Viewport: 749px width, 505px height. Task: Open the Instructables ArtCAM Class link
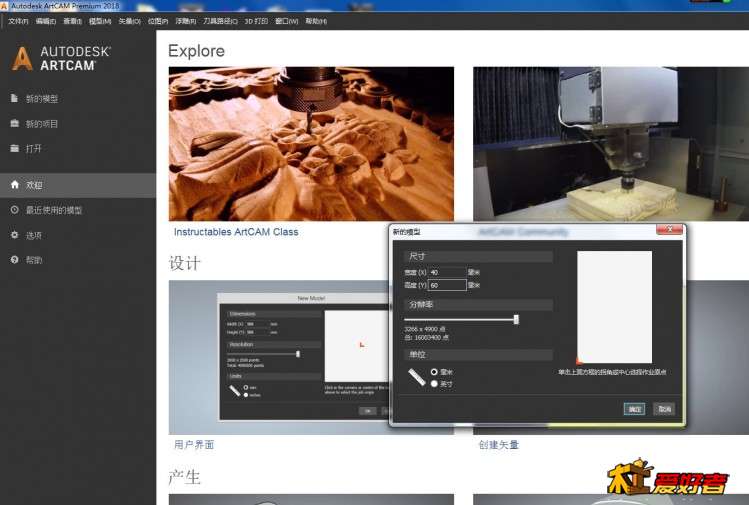pyautogui.click(x=236, y=232)
